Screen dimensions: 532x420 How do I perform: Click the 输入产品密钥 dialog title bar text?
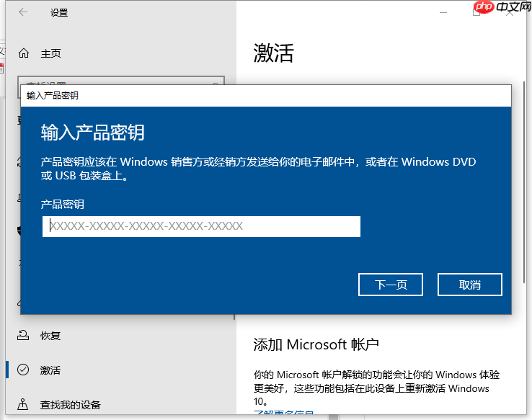pos(52,96)
